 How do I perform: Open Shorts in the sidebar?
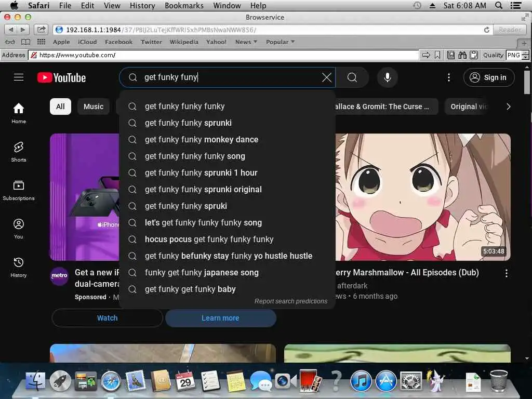click(19, 152)
